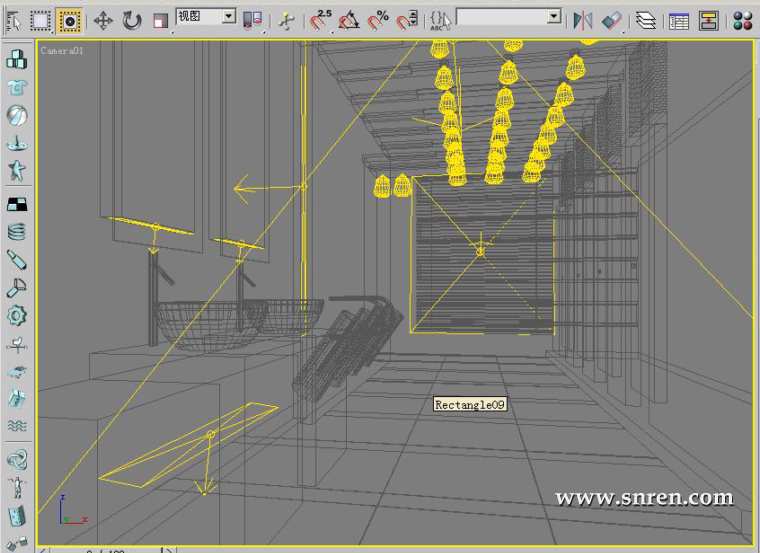Toggle Window/Crossing selection mode
This screenshot has width=760, height=553.
69,21
